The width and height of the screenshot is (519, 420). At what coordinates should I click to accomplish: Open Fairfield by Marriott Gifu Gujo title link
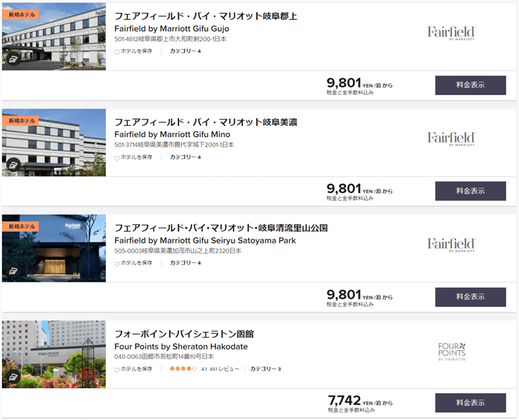[x=172, y=29]
